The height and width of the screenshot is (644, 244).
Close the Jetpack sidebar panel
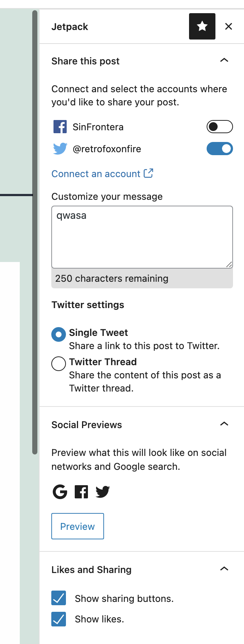229,26
